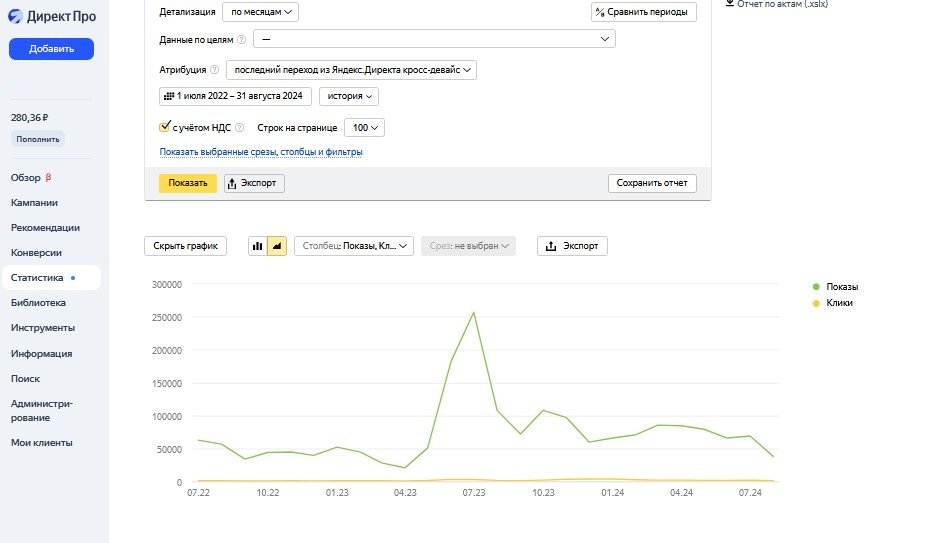The height and width of the screenshot is (543, 932).
Task: Open Поиск in the sidebar
Action: (26, 378)
